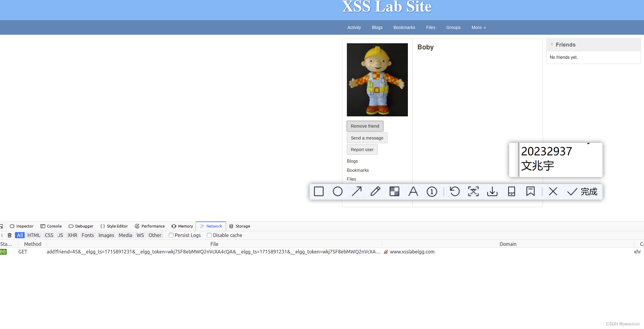Sort requests by Domain column header

pyautogui.click(x=508, y=244)
